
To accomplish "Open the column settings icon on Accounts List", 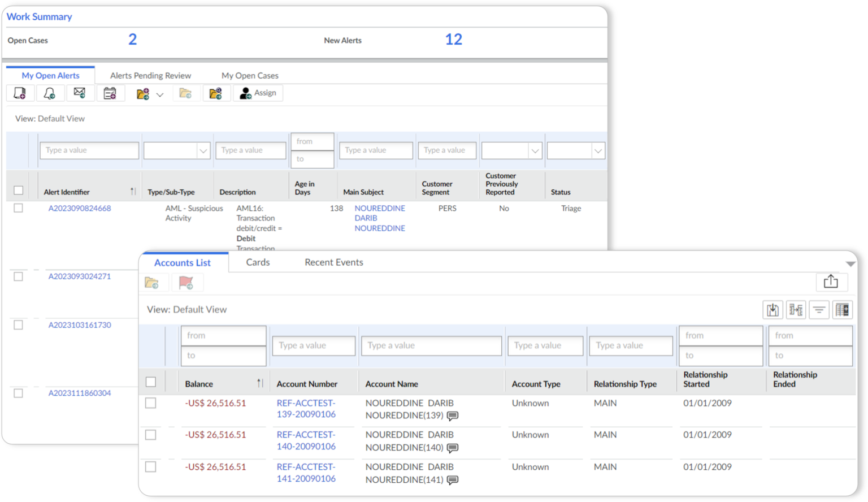I will tap(842, 309).
